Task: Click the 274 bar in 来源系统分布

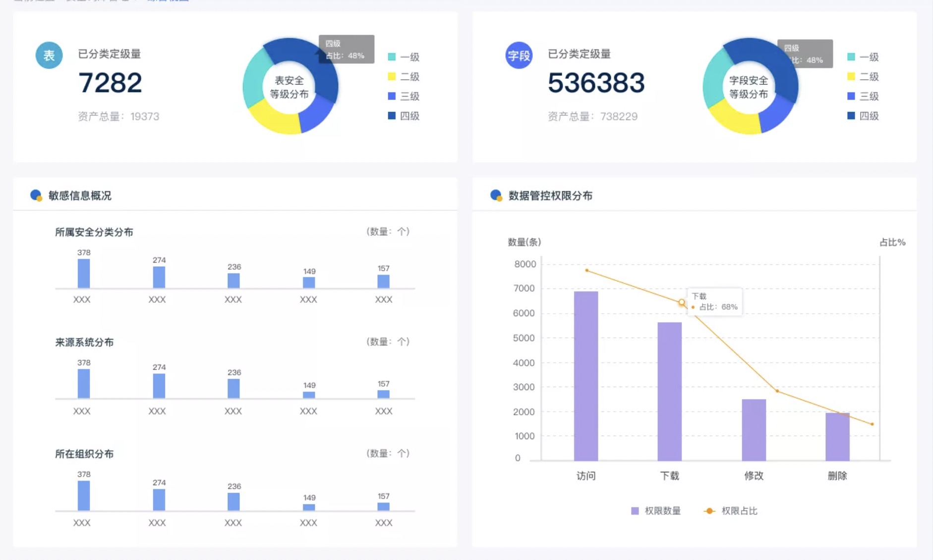Action: (x=159, y=386)
